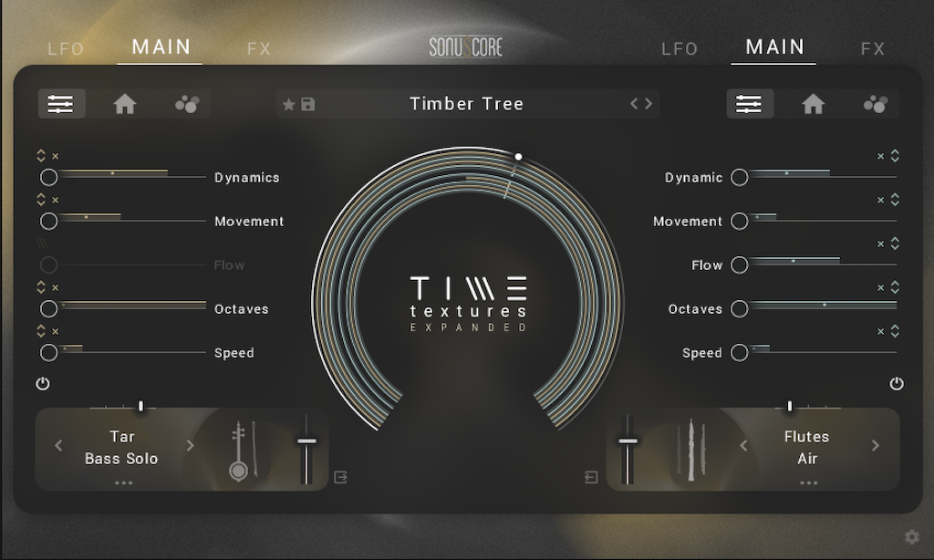Viewport: 934px width, 560px height.
Task: Open right layer cluster dots icon
Action: [875, 104]
